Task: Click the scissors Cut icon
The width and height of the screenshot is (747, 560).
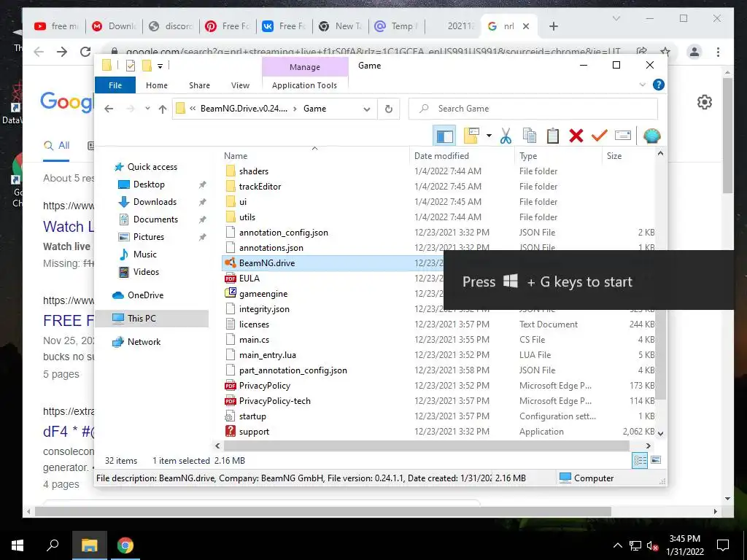Action: click(x=506, y=136)
